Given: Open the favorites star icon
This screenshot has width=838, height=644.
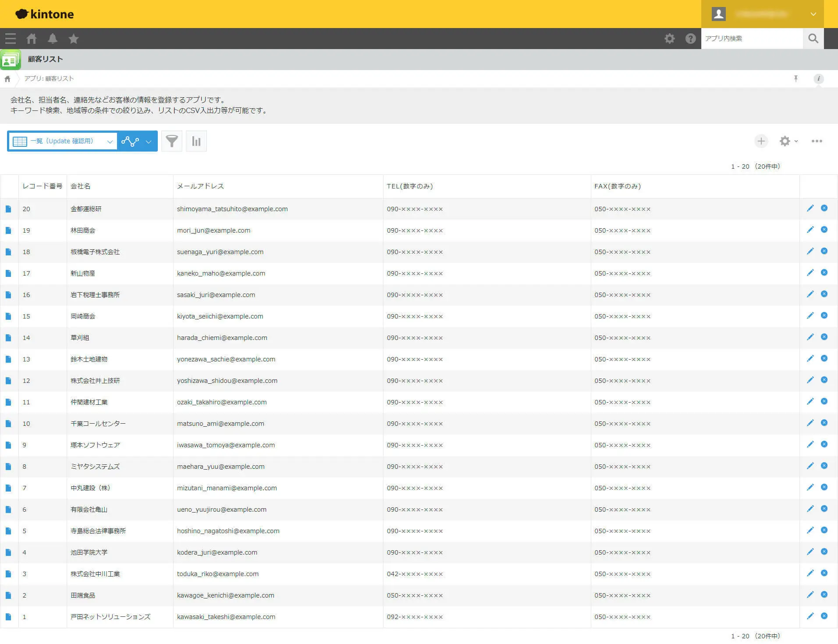Looking at the screenshot, I should (x=74, y=39).
